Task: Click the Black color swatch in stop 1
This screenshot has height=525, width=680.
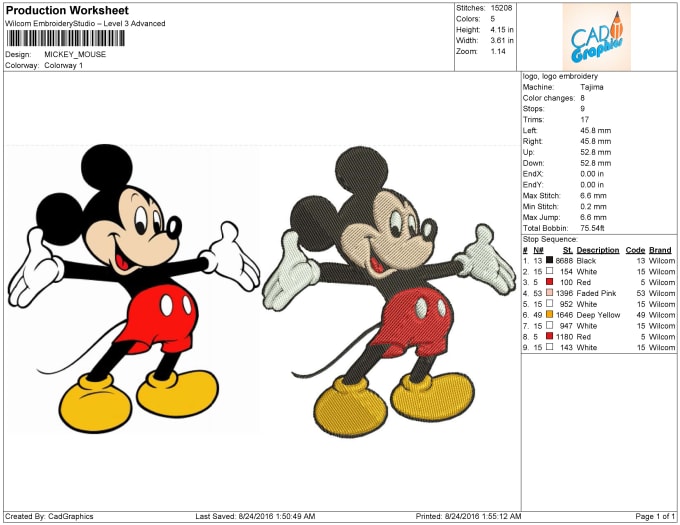Action: 549,260
